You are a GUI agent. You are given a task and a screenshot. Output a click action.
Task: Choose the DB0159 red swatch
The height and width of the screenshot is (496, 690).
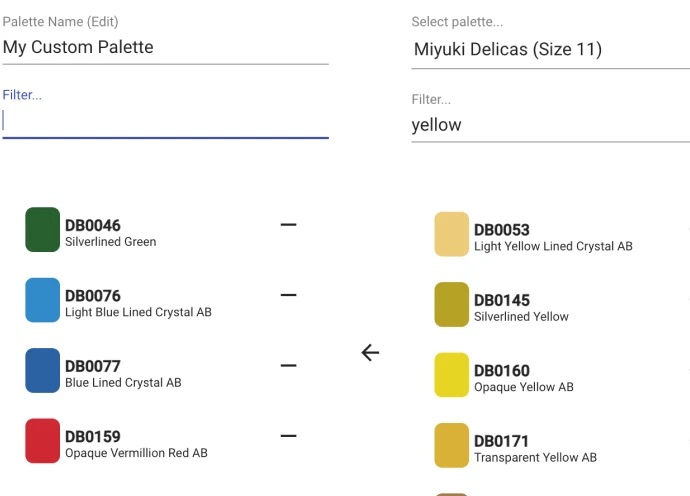click(43, 441)
